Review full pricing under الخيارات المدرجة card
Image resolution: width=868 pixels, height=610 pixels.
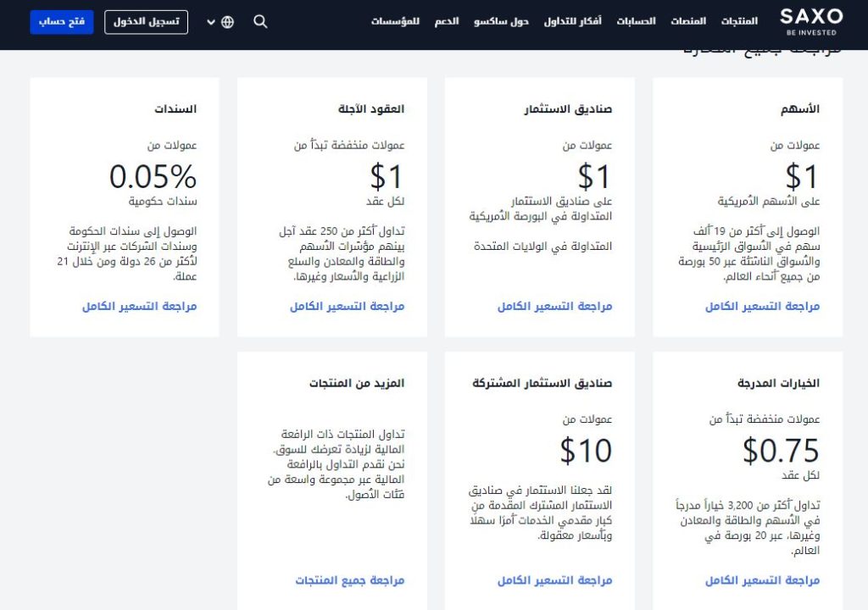[x=762, y=580]
